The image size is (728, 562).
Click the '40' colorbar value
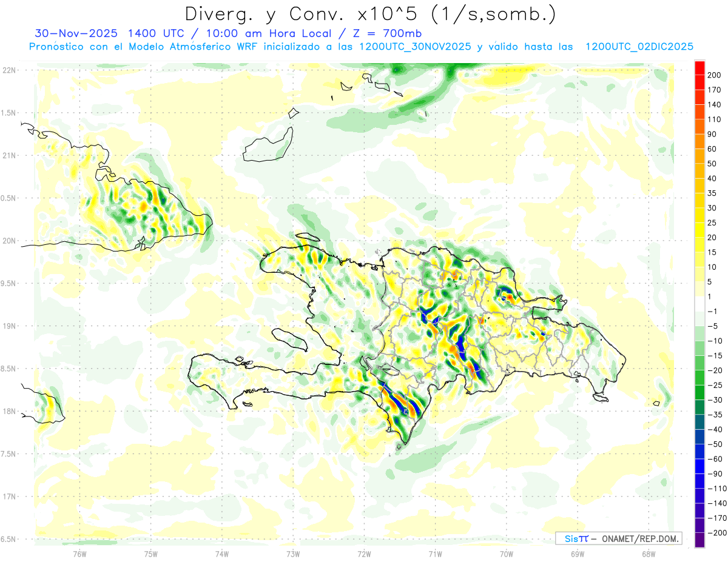tap(712, 178)
